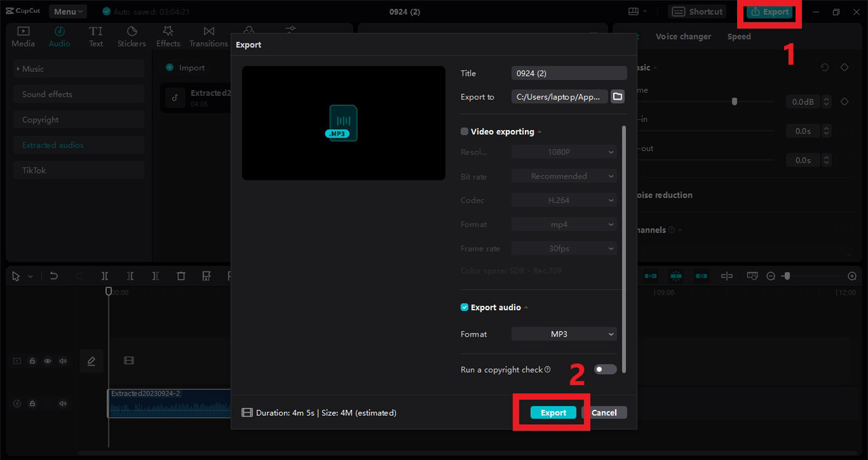Click the Delete trash icon in the timeline toolbar

point(181,276)
